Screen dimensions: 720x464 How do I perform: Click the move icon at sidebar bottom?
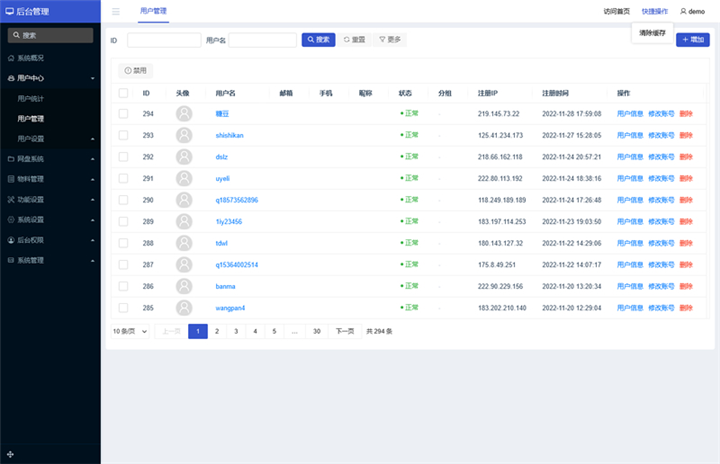pos(10,454)
